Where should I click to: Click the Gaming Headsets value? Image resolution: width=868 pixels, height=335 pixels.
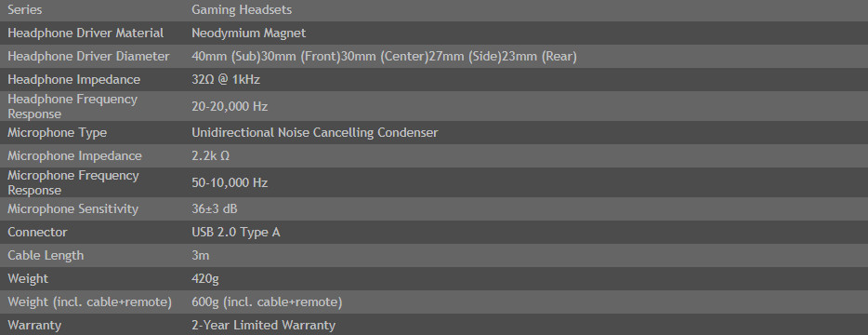(242, 10)
